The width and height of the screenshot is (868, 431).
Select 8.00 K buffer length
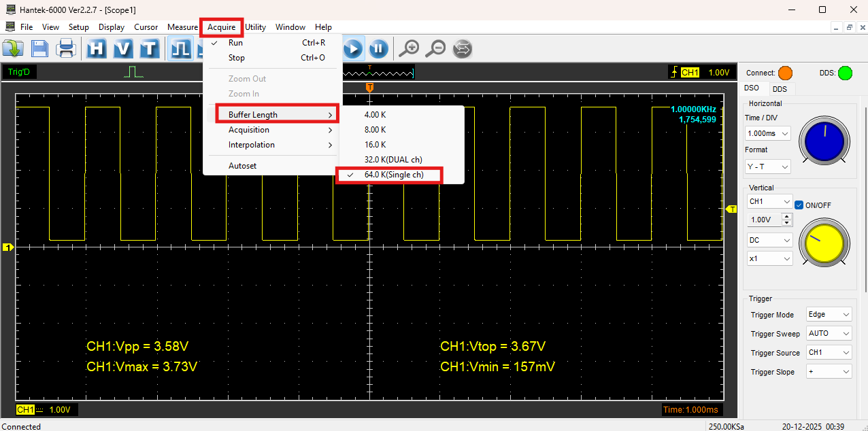[x=402, y=130]
